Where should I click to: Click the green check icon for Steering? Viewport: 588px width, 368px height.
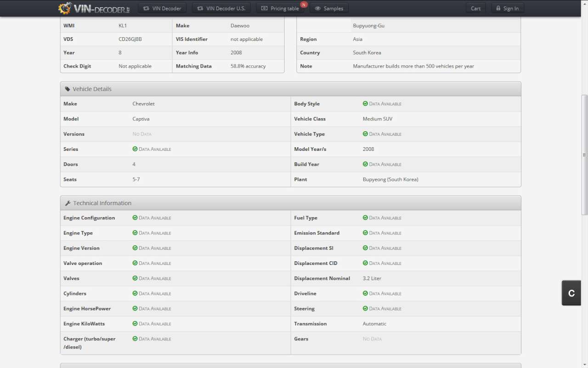pos(365,309)
